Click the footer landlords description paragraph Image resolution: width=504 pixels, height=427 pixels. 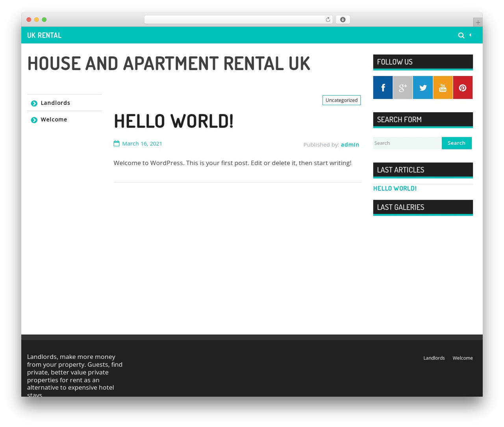tap(75, 376)
